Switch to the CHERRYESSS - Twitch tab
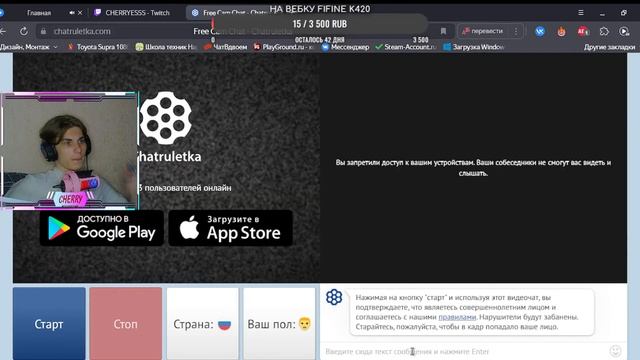Image resolution: width=640 pixels, height=360 pixels. (x=133, y=13)
